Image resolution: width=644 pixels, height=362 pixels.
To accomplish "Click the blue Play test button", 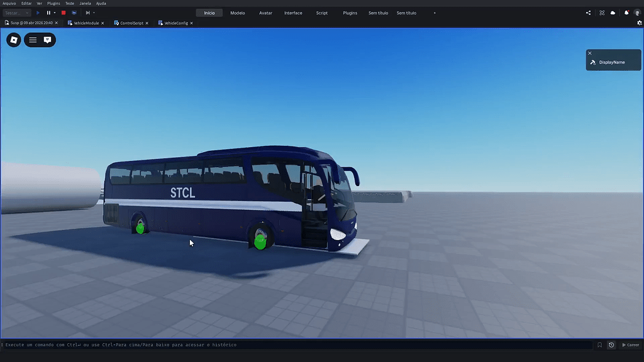I will click(38, 13).
